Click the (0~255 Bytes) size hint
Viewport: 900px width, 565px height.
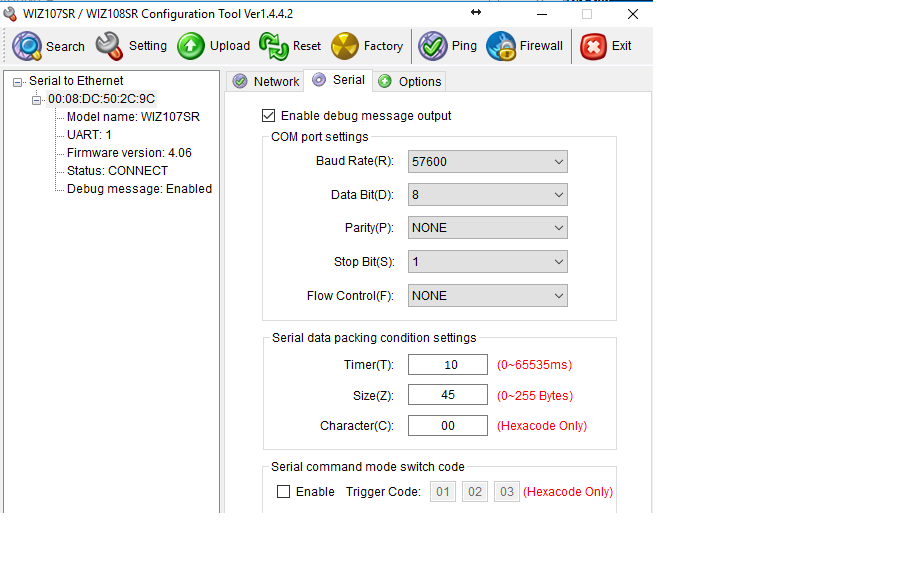(x=535, y=396)
